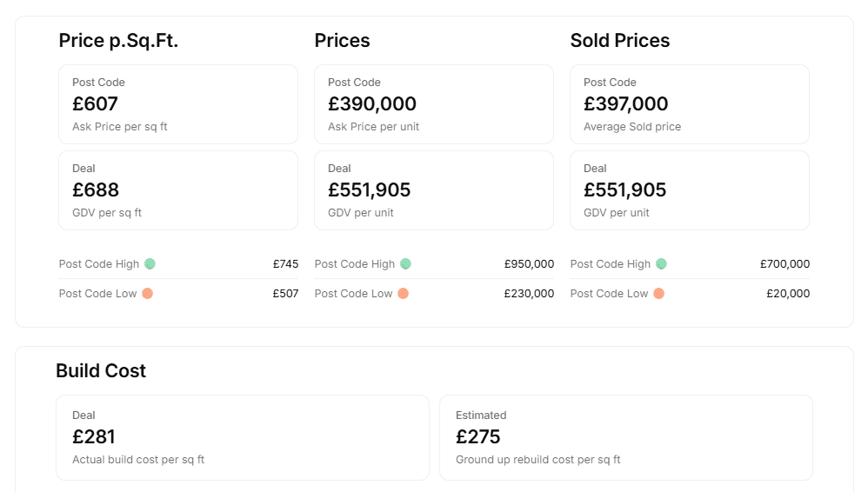Select the £607 Ask Price per sq ft card
Screen dimensions: 868x492
[178, 104]
